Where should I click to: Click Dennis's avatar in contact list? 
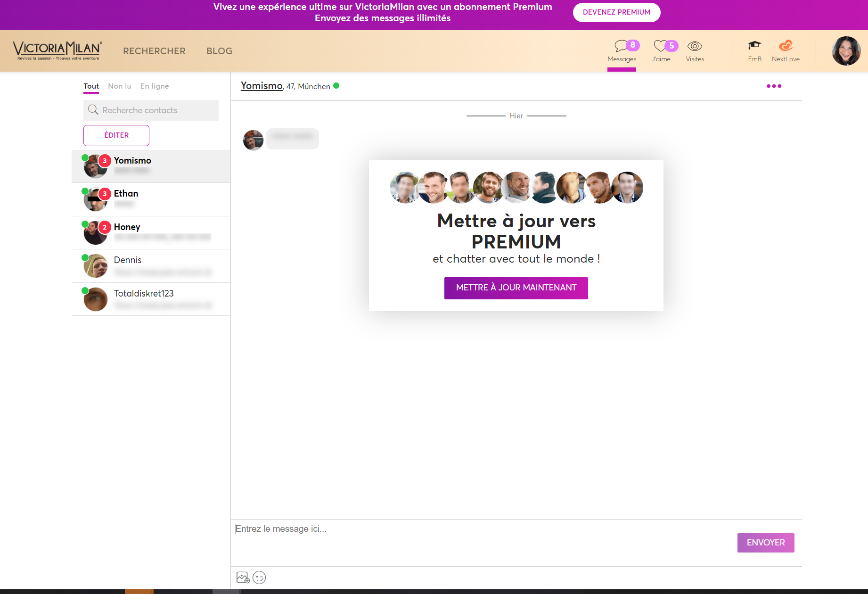[95, 266]
